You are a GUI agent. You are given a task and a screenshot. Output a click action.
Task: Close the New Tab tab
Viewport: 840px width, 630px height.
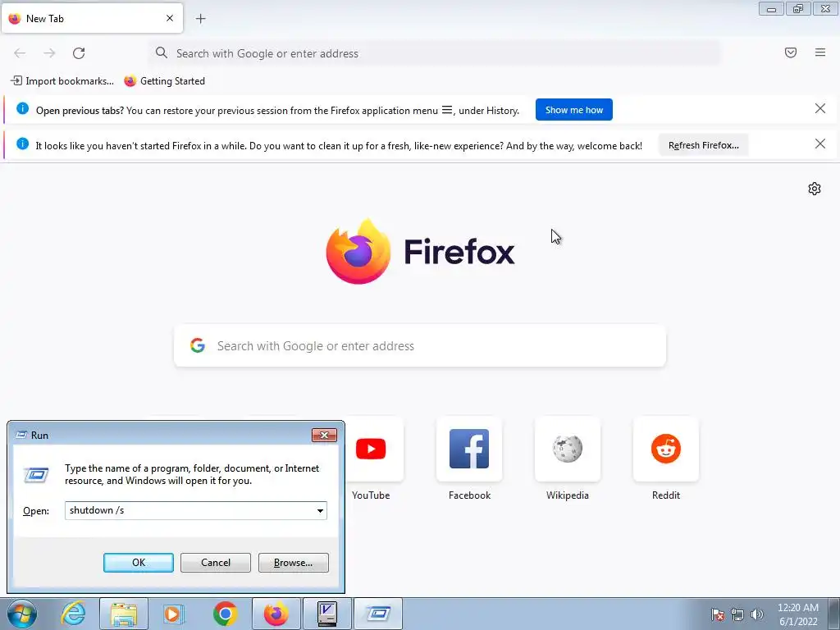170,18
